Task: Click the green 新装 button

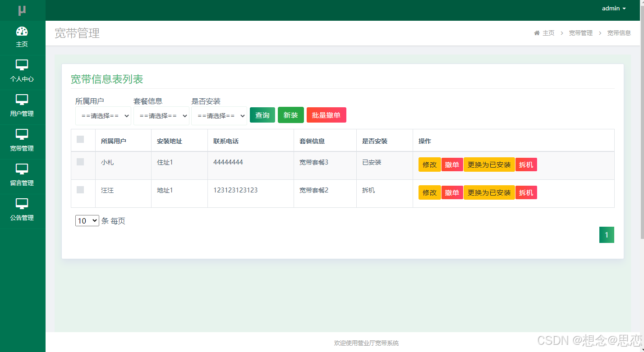Action: [x=291, y=115]
